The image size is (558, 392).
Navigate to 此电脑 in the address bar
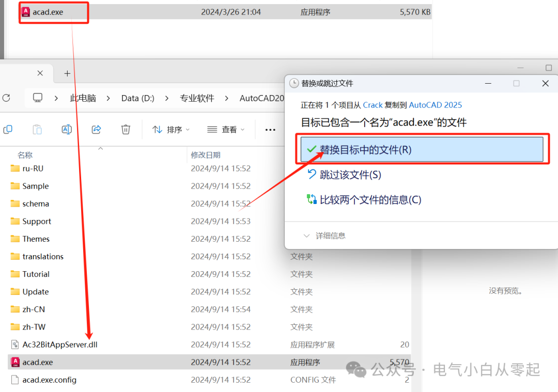83,98
